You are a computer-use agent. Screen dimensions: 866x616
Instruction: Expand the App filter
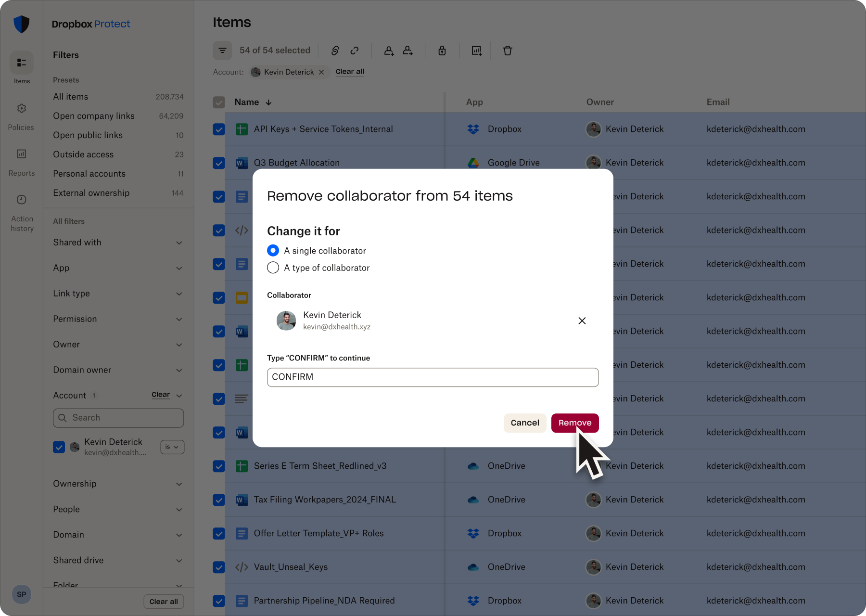(x=118, y=268)
